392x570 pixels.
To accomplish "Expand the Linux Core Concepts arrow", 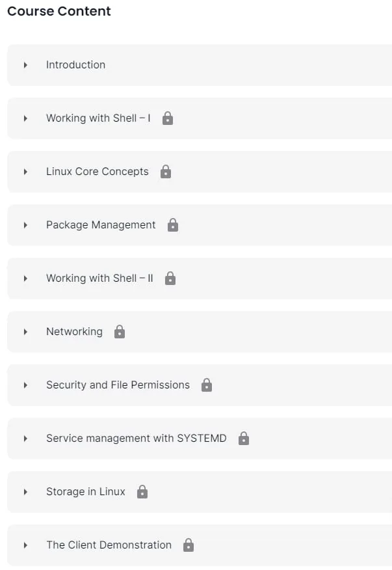I will click(25, 172).
